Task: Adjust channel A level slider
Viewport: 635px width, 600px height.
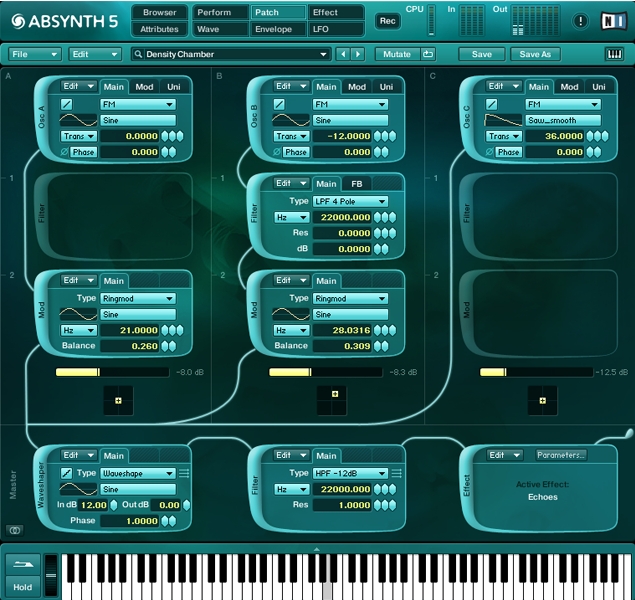Action: point(112,372)
